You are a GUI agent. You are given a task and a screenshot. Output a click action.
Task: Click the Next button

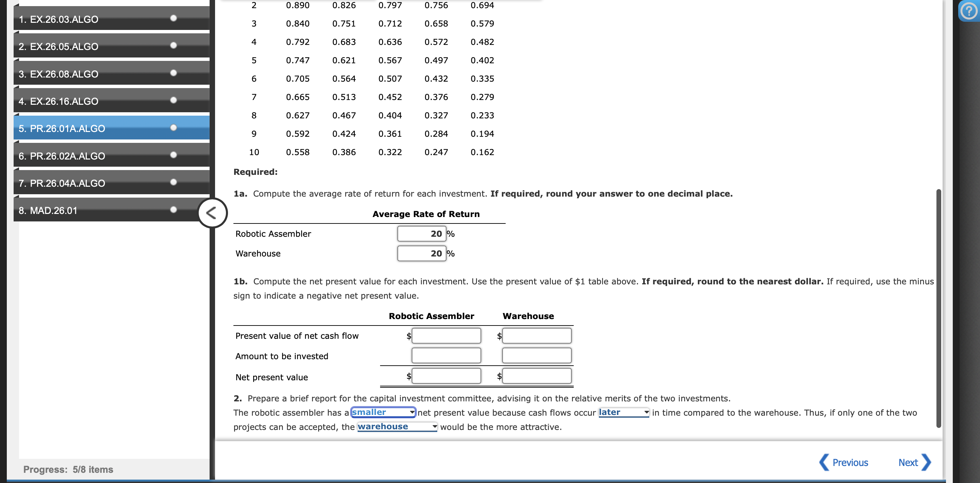coord(909,462)
